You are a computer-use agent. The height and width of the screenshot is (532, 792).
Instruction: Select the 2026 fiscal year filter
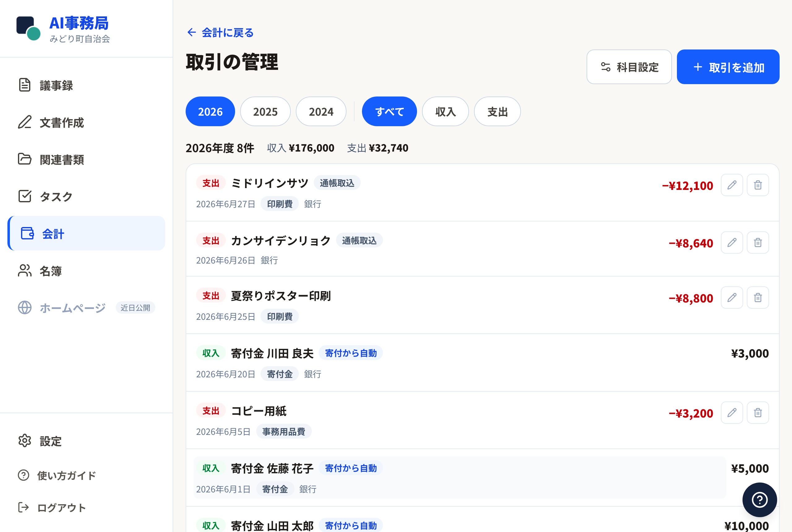(x=210, y=111)
